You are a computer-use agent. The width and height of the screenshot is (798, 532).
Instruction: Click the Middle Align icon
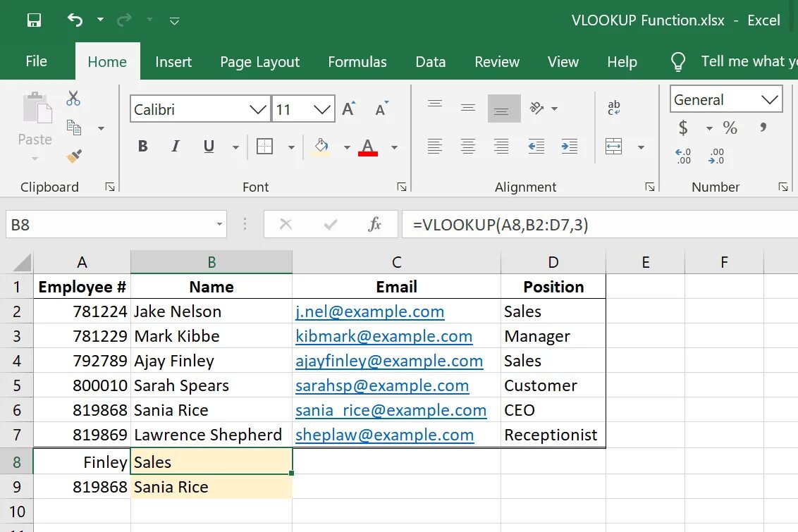(467, 108)
